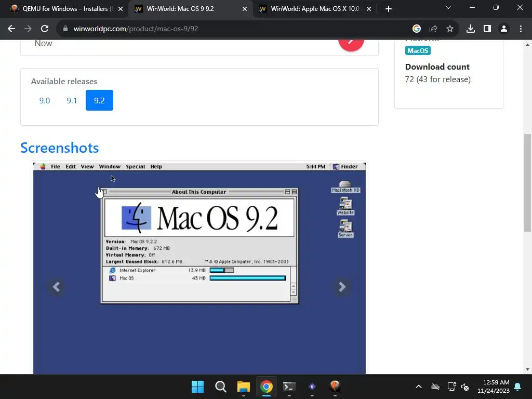The image size is (532, 399).
Task: Close the QEMU for Windows tab
Action: pos(121,9)
